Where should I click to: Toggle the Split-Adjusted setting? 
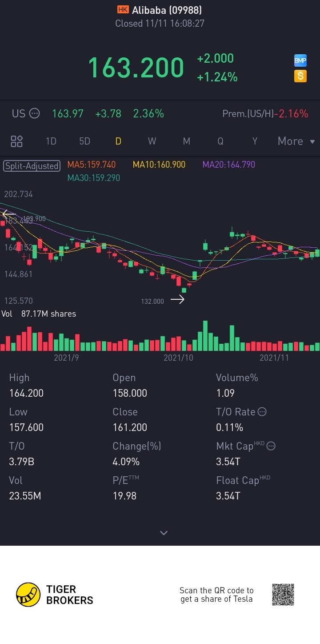[x=32, y=166]
